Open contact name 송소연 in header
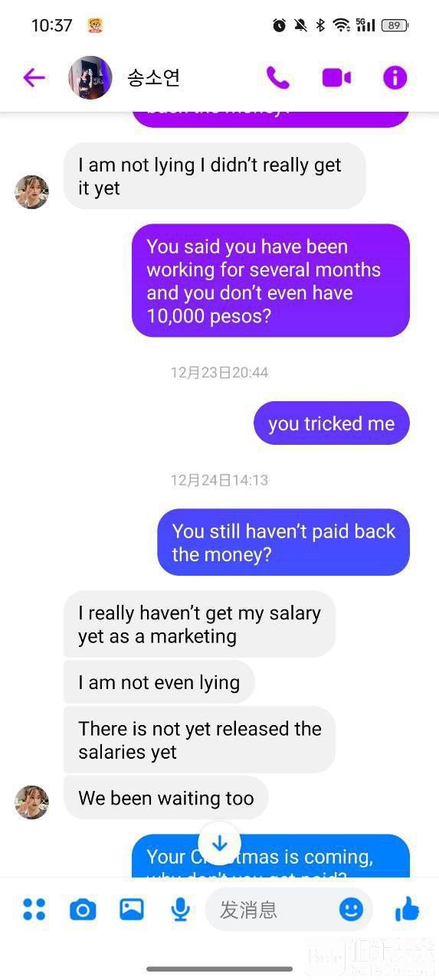The width and height of the screenshot is (439, 980). coord(153,77)
